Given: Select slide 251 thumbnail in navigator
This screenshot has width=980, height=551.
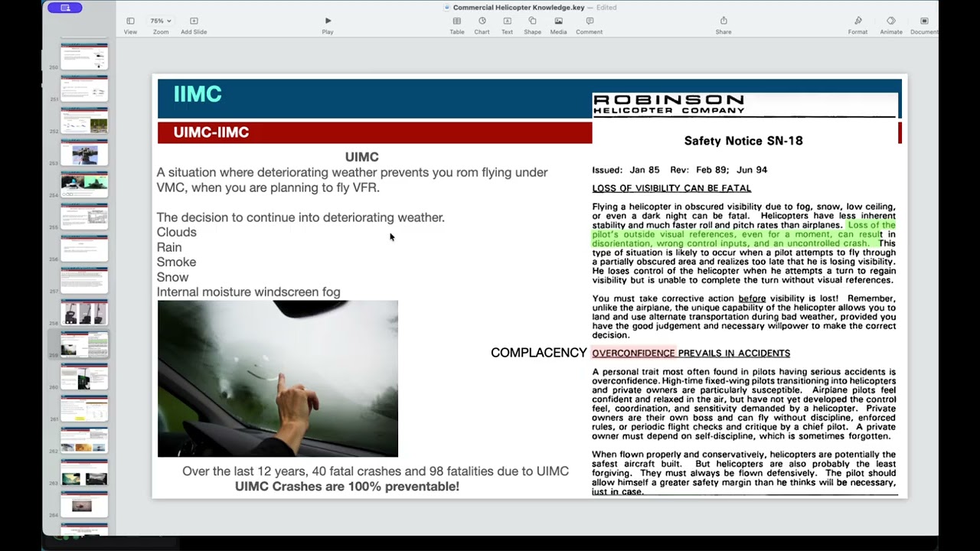Looking at the screenshot, I should coord(84,89).
